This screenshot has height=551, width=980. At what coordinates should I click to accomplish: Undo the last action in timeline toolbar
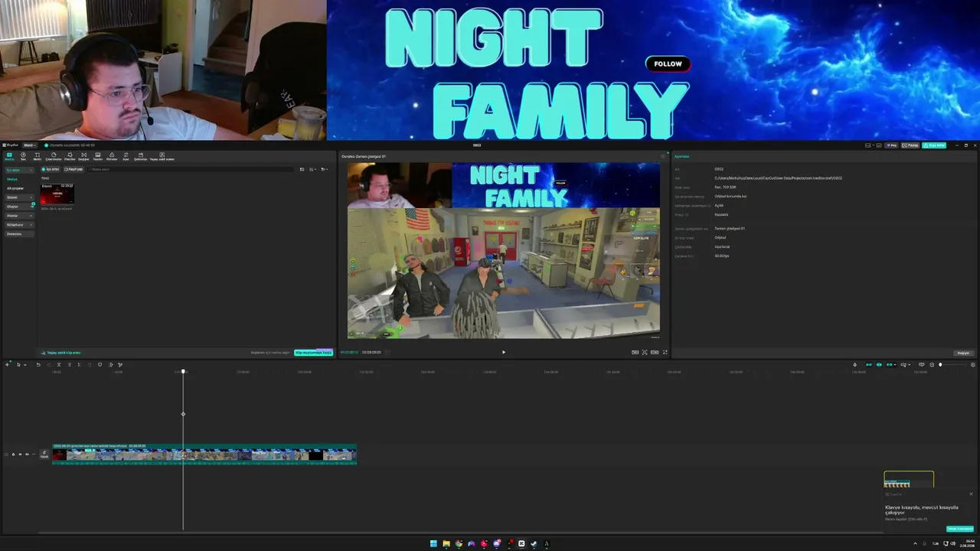[38, 364]
